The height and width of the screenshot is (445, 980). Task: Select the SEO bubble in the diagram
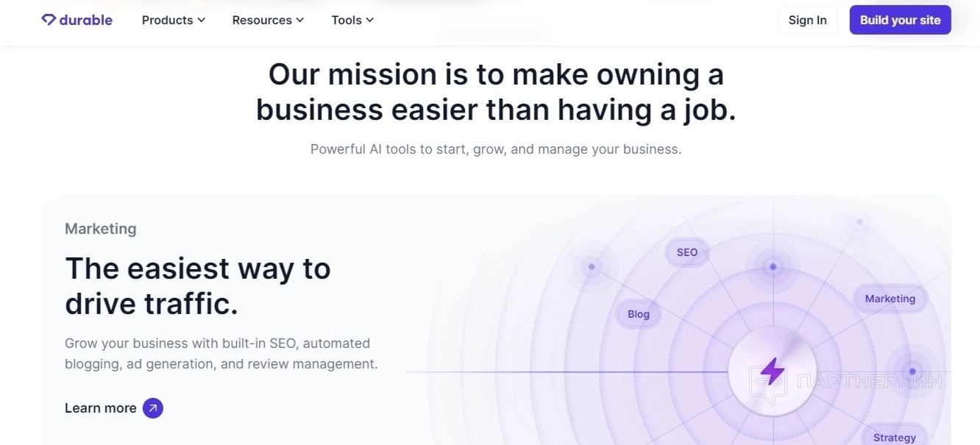686,252
